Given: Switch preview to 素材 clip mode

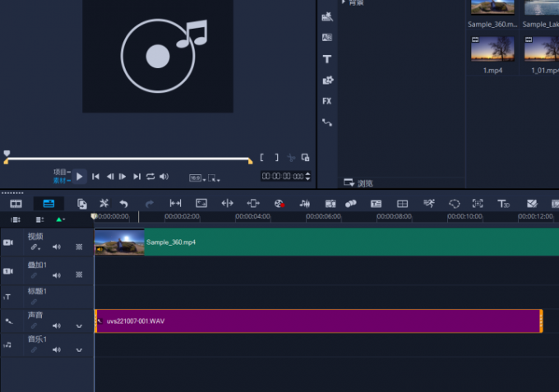Looking at the screenshot, I should pyautogui.click(x=62, y=181).
